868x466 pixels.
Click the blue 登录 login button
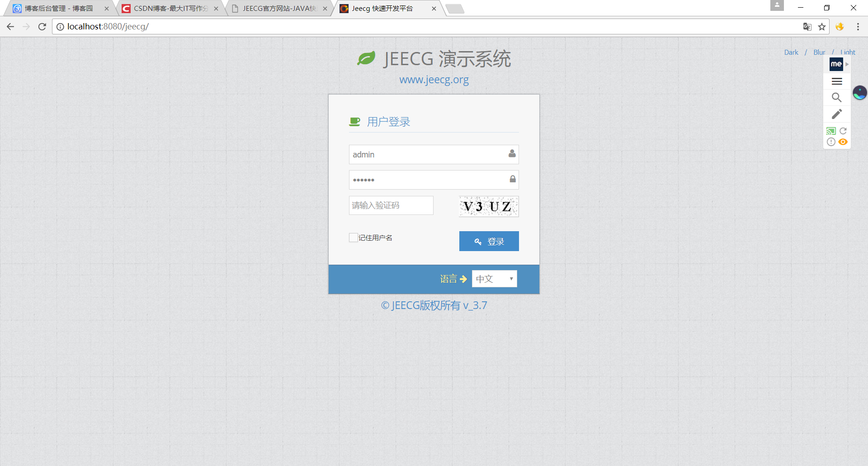click(489, 241)
